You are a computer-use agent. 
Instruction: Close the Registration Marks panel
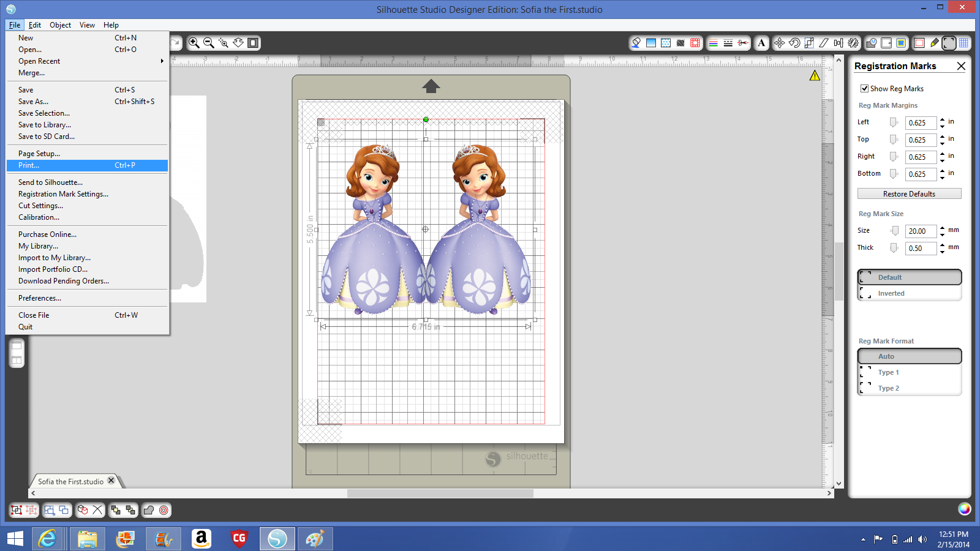(x=961, y=66)
